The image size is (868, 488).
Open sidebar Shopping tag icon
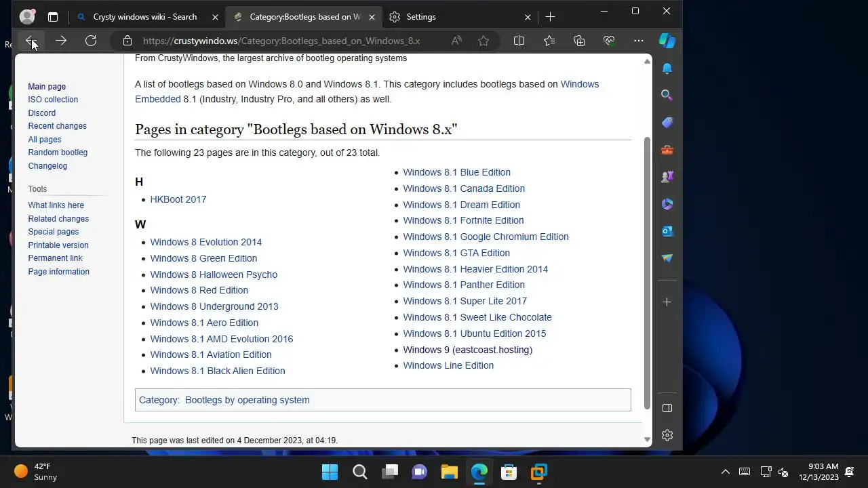(x=667, y=123)
